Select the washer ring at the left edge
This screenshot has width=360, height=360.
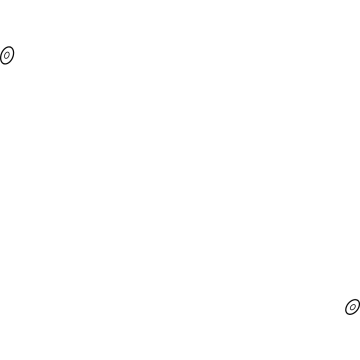(7, 55)
